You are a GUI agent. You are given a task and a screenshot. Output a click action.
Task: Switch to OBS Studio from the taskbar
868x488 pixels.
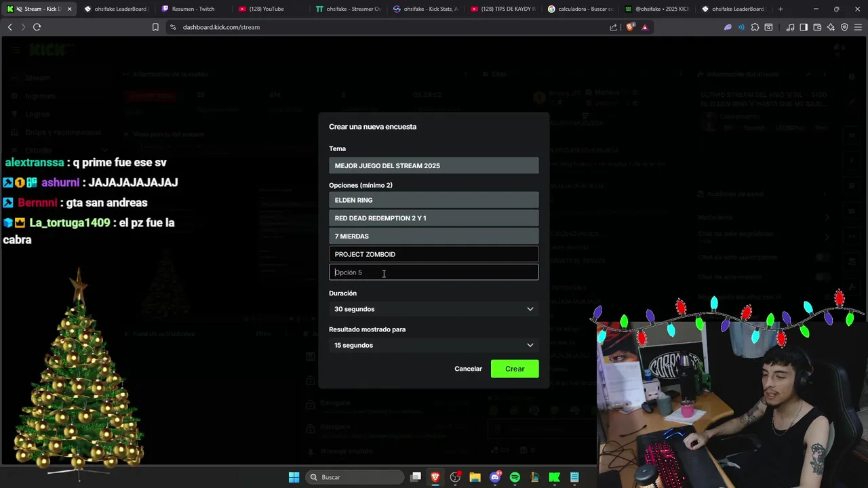coord(455,477)
